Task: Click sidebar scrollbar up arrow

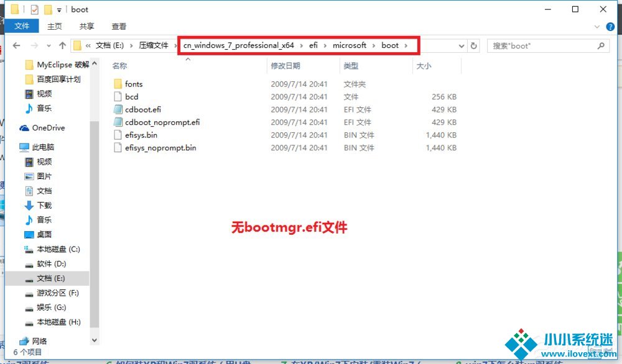Action: (95, 63)
